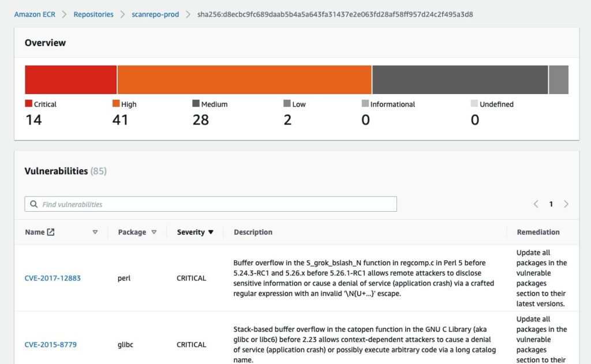Click the next page chevron arrow
Screen dimensions: 591x364
(x=566, y=204)
